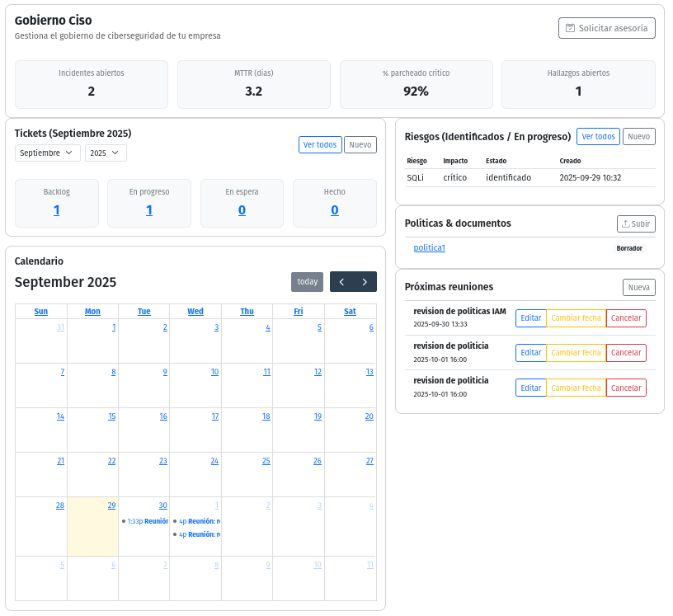673x616 pixels.
Task: Add new risk with Nuevo button
Action: coord(638,137)
